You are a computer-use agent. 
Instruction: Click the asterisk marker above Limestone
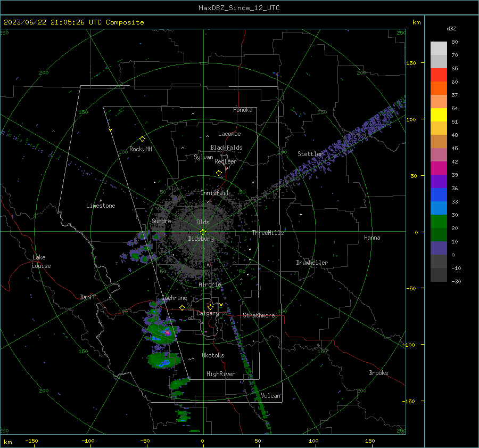101,201
